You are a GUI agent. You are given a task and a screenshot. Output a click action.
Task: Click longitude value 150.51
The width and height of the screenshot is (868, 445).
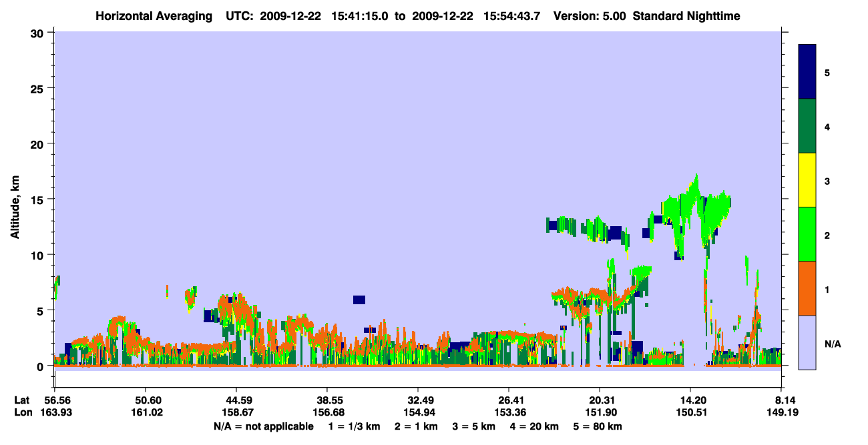[x=690, y=412]
